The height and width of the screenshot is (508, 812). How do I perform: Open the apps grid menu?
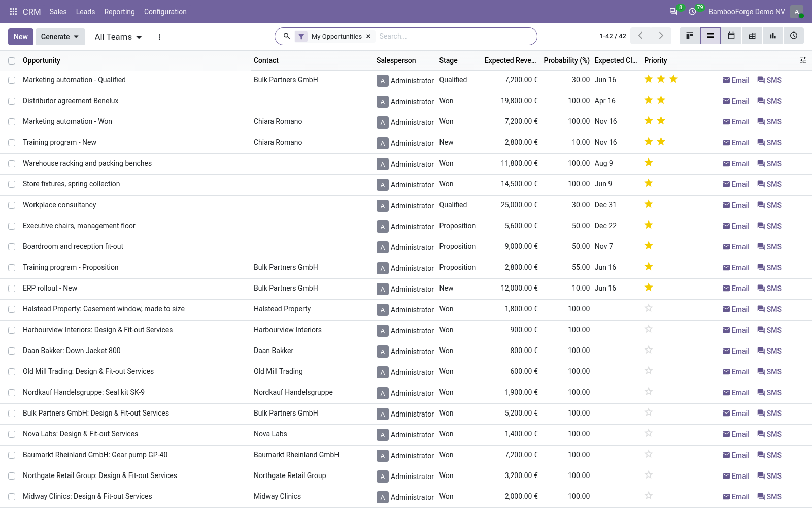click(13, 12)
